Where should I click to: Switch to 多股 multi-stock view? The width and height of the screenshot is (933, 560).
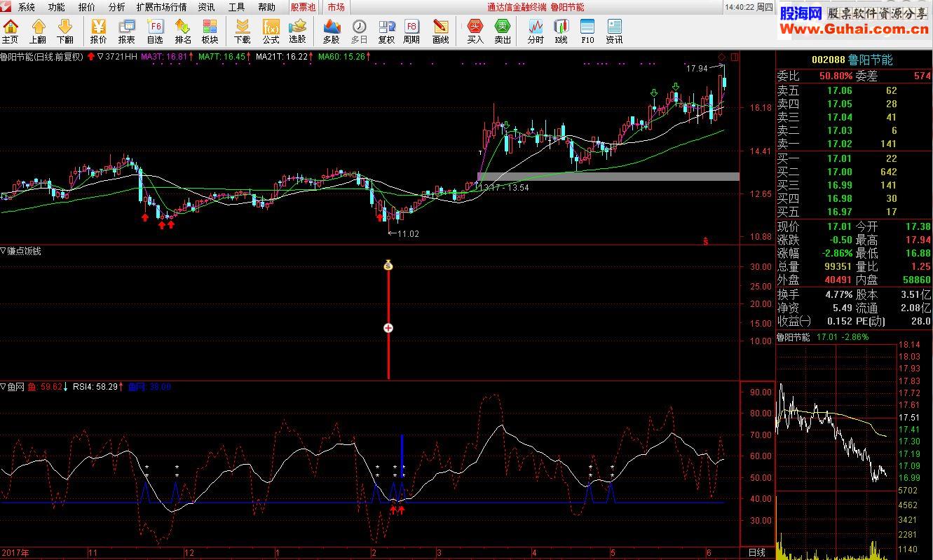(332, 32)
